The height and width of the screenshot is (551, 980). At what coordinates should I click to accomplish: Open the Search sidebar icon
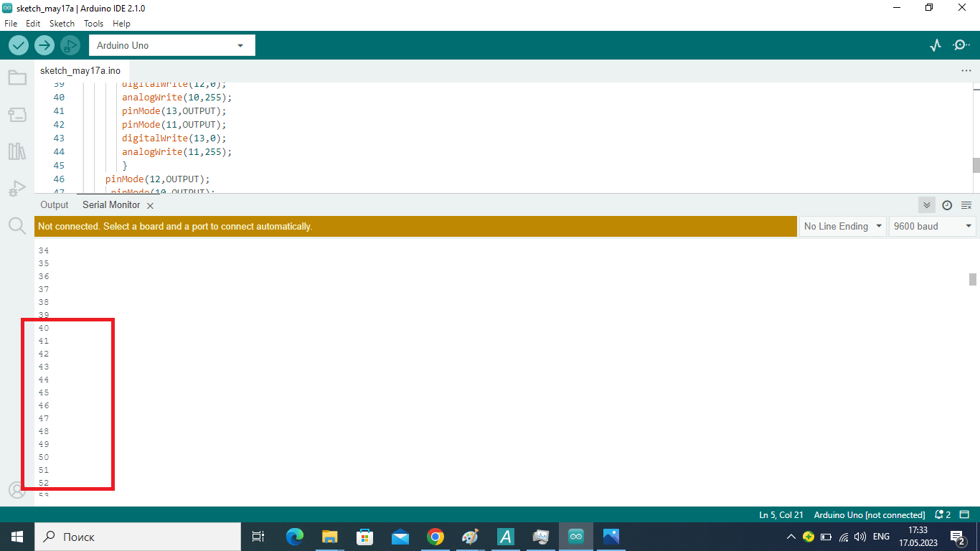tap(17, 226)
